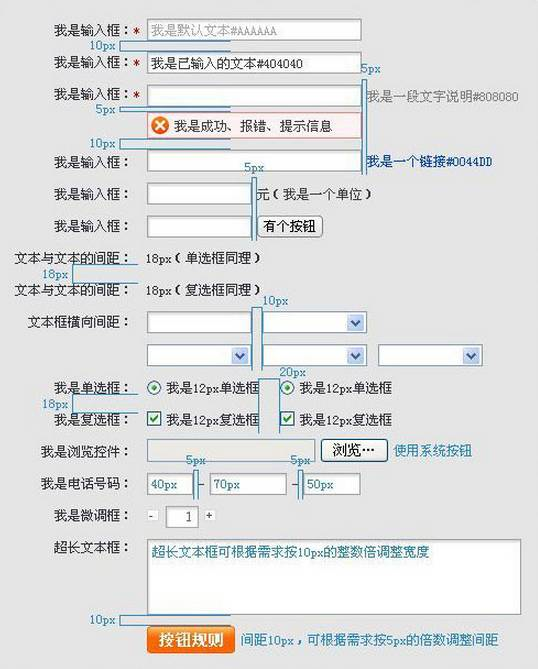The image size is (538, 669).
Task: Click the 浏览 browse button
Action: (354, 451)
